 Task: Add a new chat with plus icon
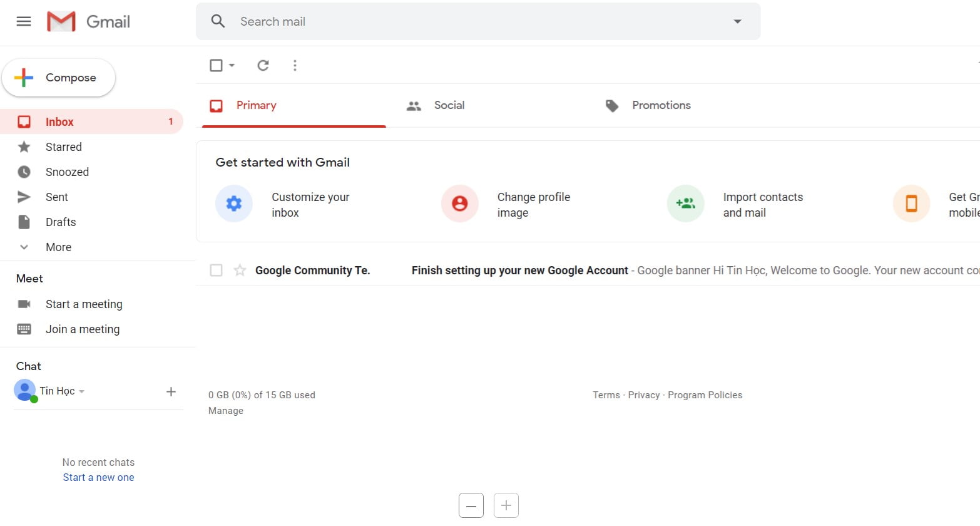[x=171, y=391]
